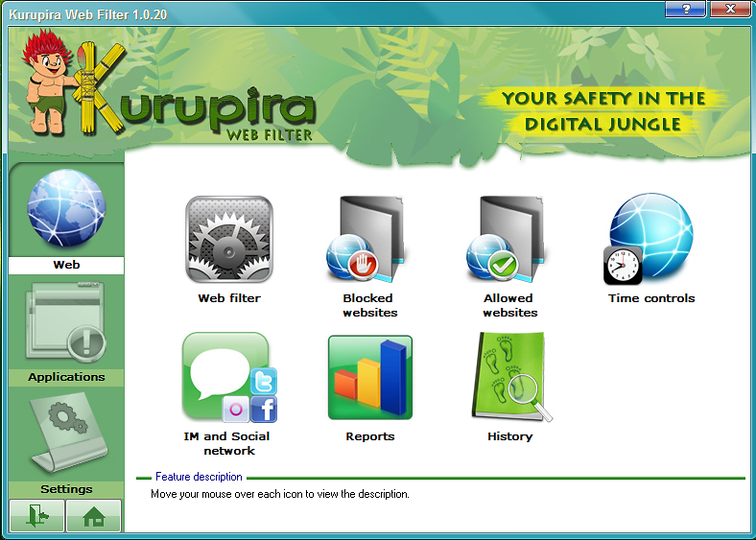Switch to the 'Settings' tab label
Image resolution: width=756 pixels, height=540 pixels.
[66, 489]
